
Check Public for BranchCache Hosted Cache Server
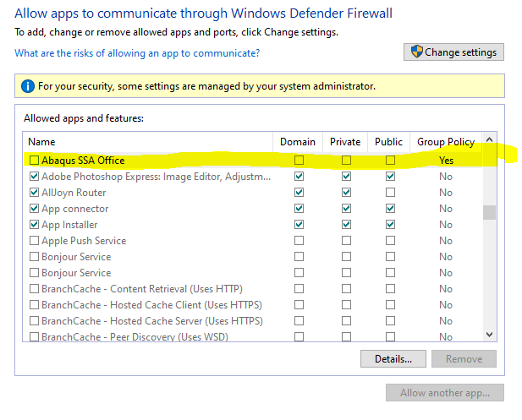390,320
